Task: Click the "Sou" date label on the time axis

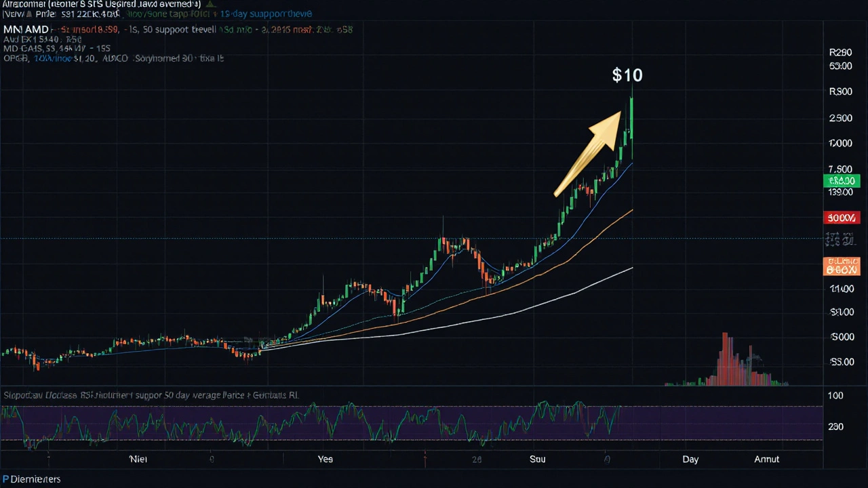Action: click(x=537, y=459)
